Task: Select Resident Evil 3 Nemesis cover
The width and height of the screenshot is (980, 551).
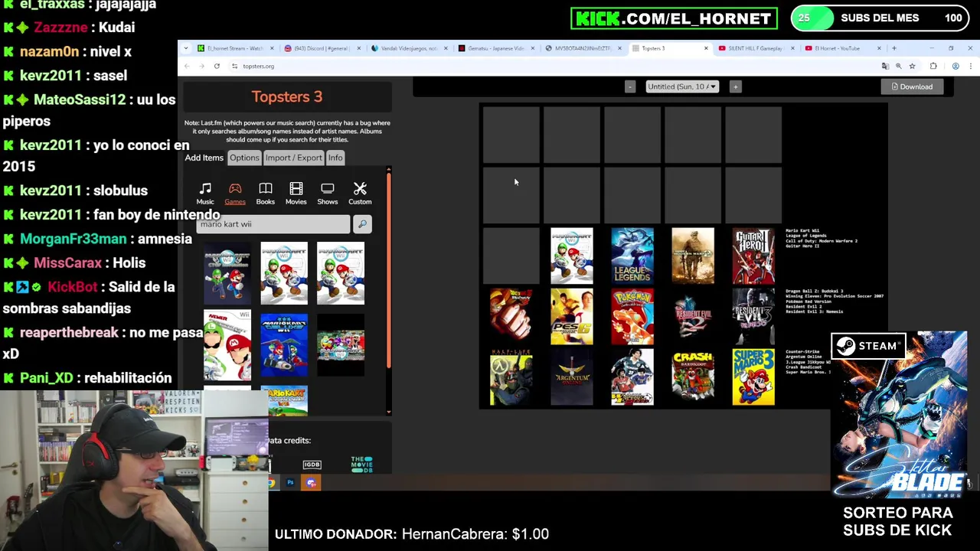Action: coord(753,316)
